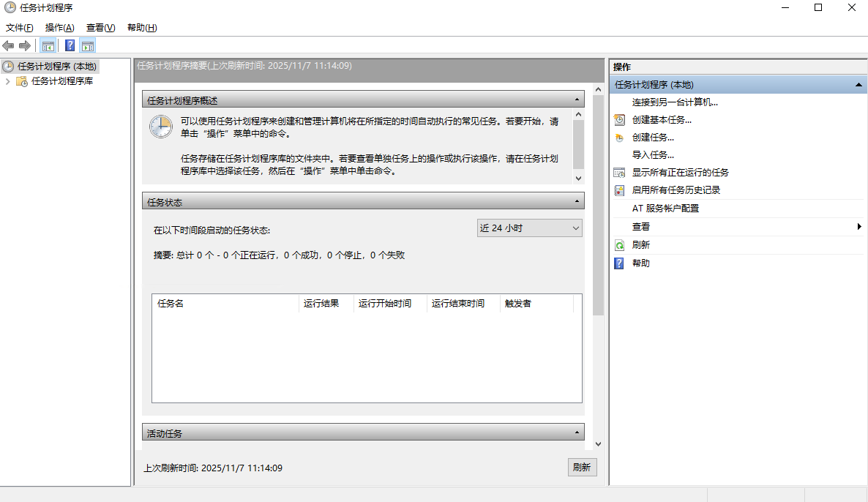Click the folder icon beside 任务计划程序库
This screenshot has height=502, width=868.
[x=21, y=81]
